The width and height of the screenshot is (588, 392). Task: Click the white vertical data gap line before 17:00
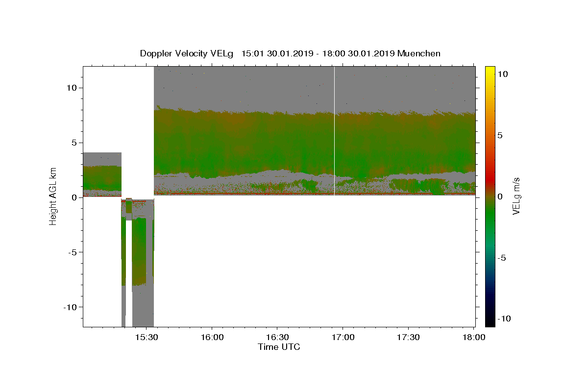[334, 131]
